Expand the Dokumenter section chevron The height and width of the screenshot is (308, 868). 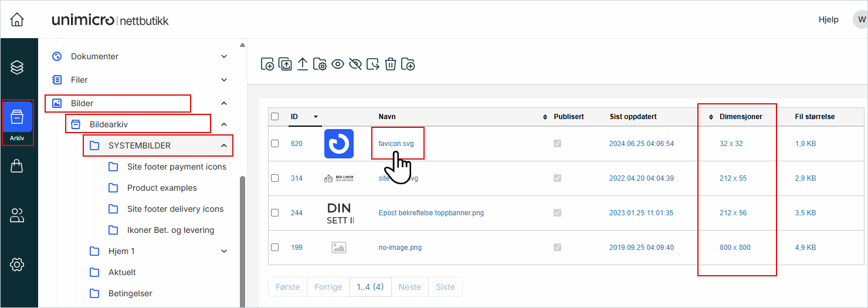(224, 56)
